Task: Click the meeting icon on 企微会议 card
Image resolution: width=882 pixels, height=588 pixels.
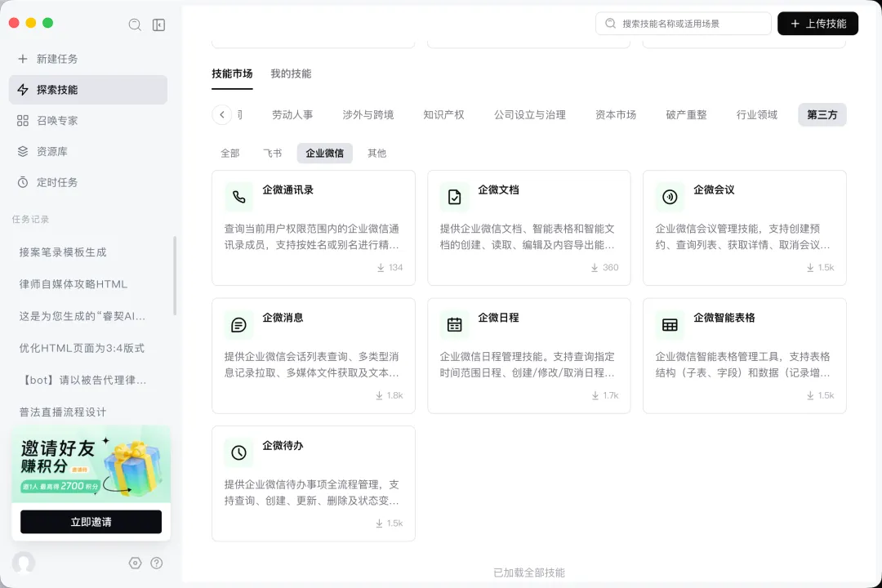Action: coord(670,197)
